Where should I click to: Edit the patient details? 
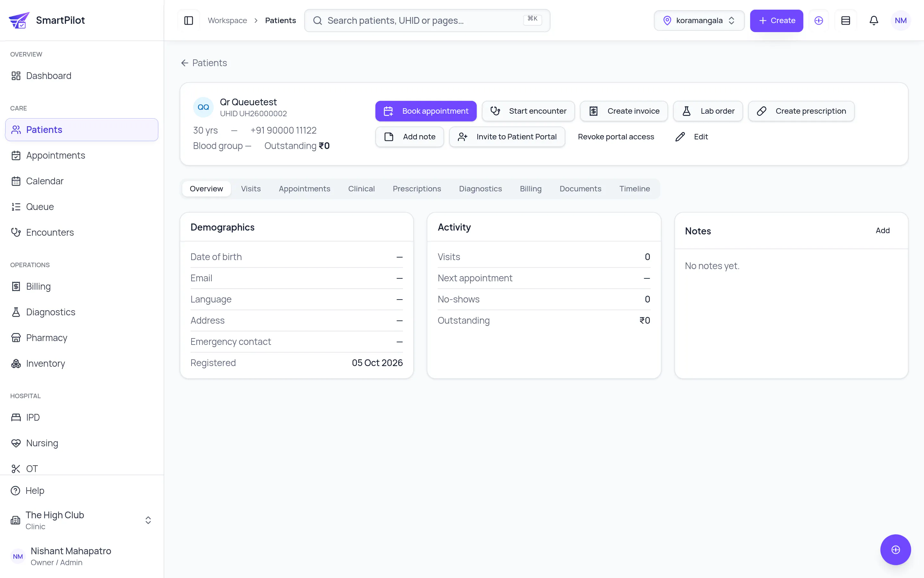(x=691, y=137)
